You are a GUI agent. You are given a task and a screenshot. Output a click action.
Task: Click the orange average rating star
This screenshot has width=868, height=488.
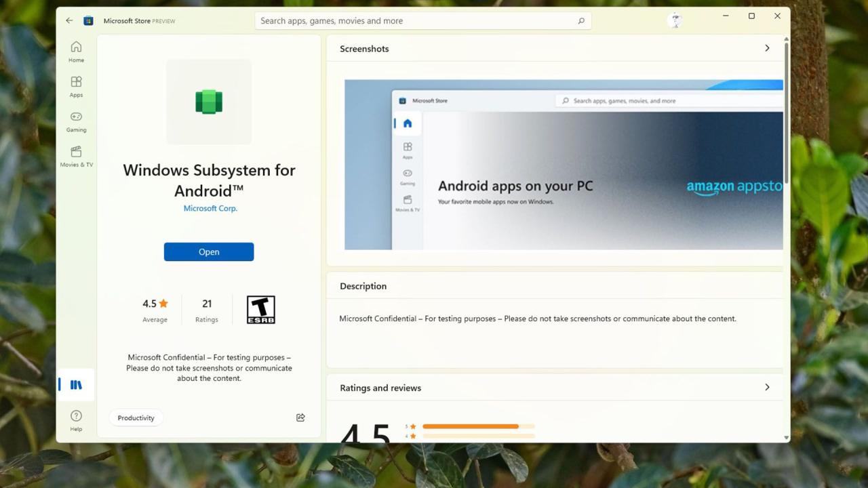coord(163,304)
